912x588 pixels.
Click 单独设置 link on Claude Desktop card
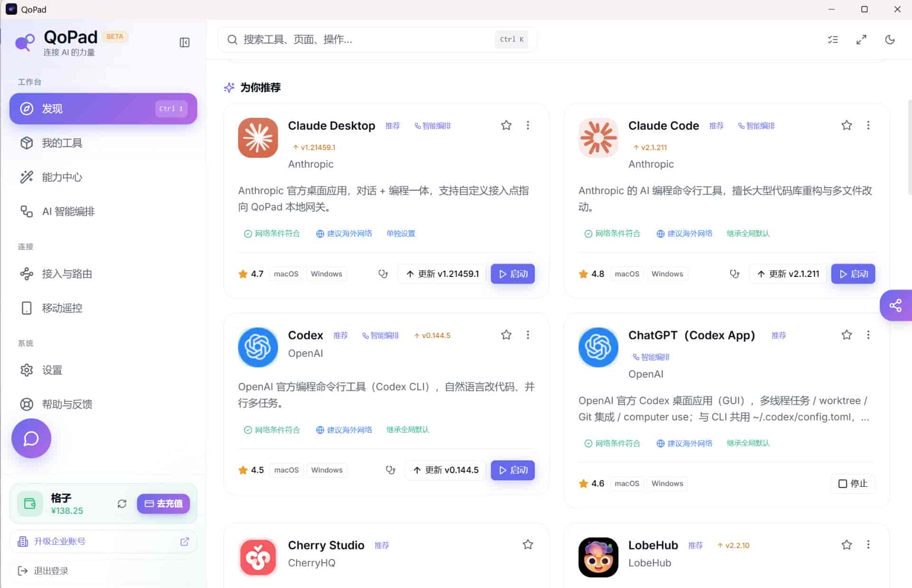(x=401, y=233)
